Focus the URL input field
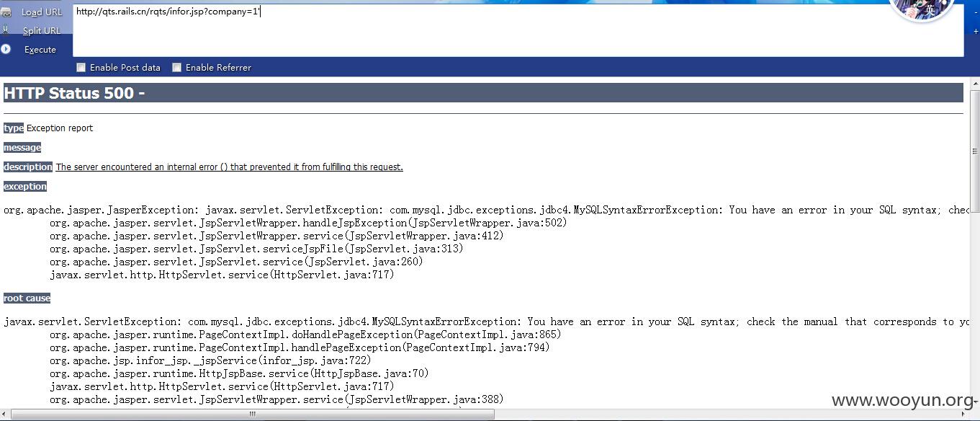The image size is (980, 421). (518, 30)
